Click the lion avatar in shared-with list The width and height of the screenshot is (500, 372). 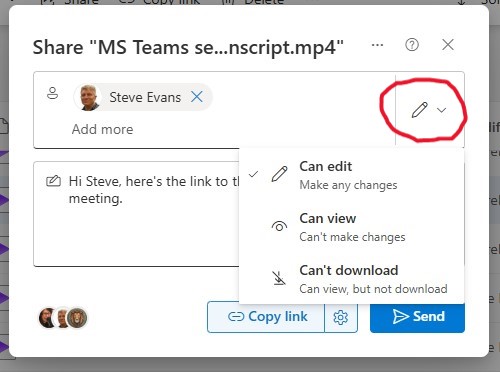77,318
